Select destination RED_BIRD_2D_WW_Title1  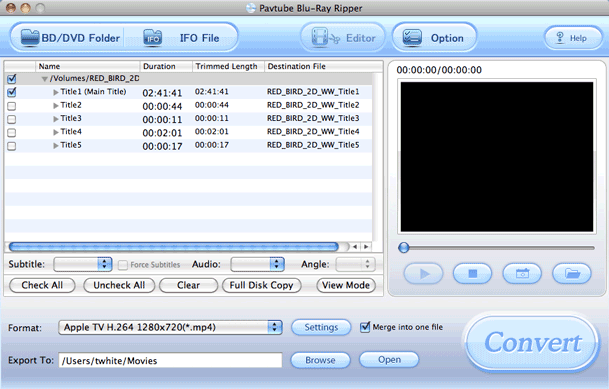tap(313, 92)
